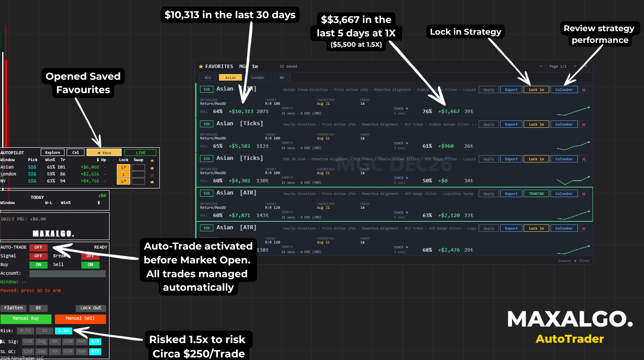The width and height of the screenshot is (644, 360).
Task: Turn on the AUTO-TRADE switch
Action: [x=39, y=247]
